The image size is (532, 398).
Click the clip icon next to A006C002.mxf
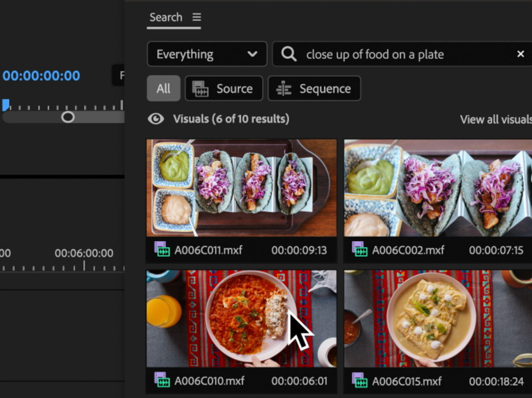coord(360,250)
